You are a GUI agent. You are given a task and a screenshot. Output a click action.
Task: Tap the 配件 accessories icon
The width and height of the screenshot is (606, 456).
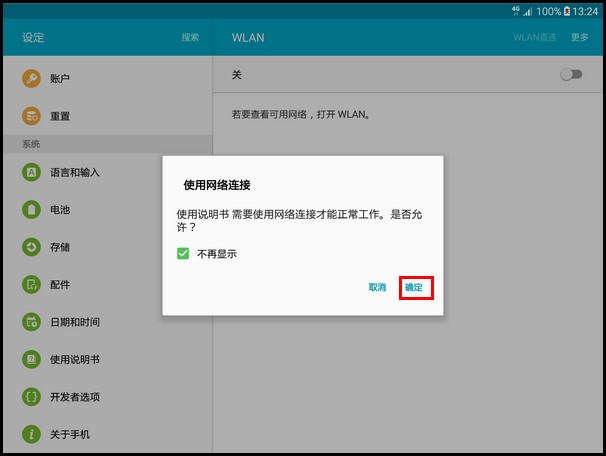[x=31, y=284]
